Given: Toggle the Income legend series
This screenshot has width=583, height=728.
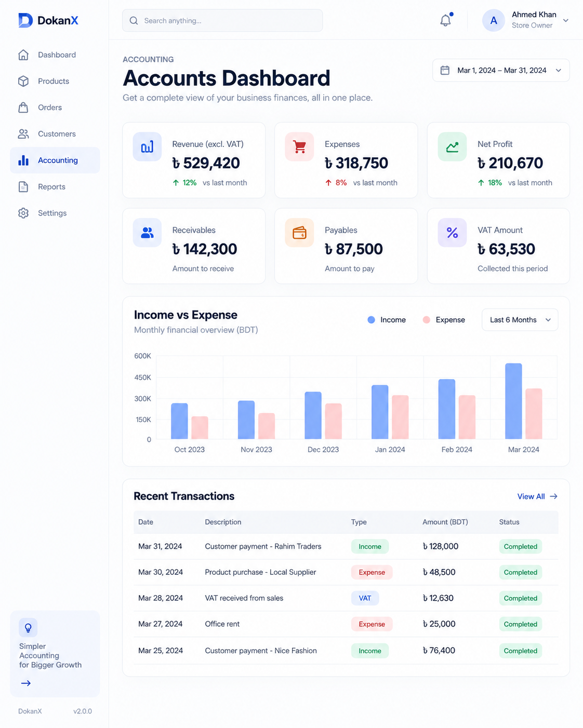Looking at the screenshot, I should (x=387, y=320).
